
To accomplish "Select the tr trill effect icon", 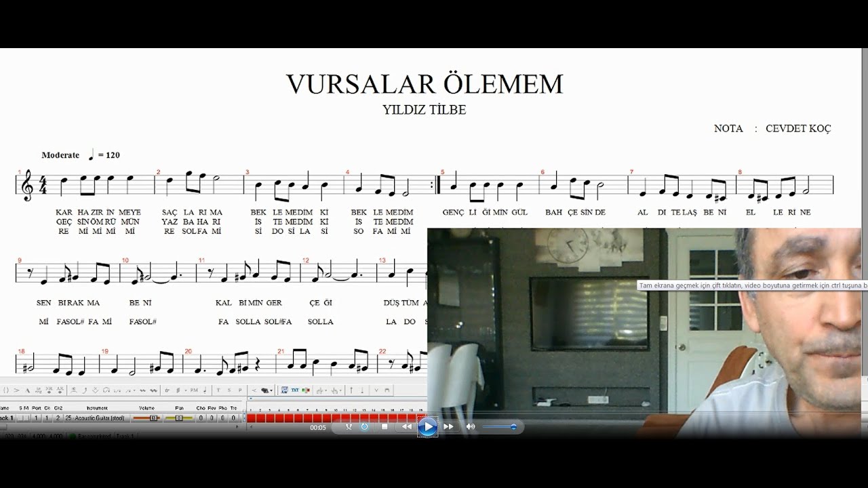I will (x=167, y=390).
